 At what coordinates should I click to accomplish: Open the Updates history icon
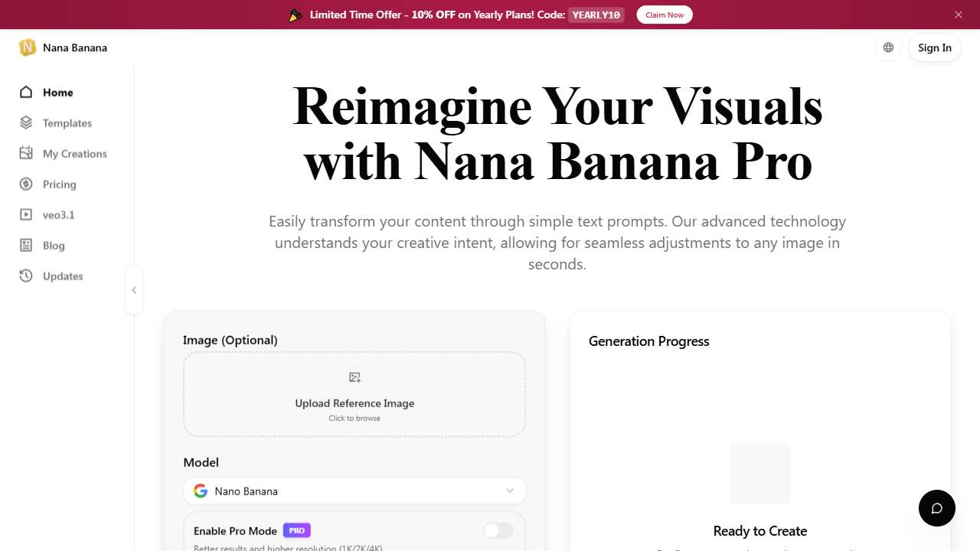pyautogui.click(x=25, y=275)
